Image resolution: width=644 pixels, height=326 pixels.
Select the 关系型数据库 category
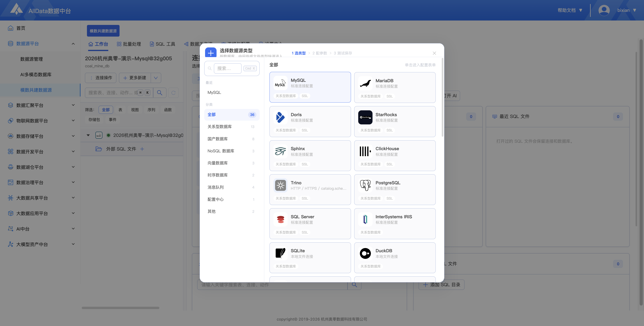pyautogui.click(x=232, y=127)
